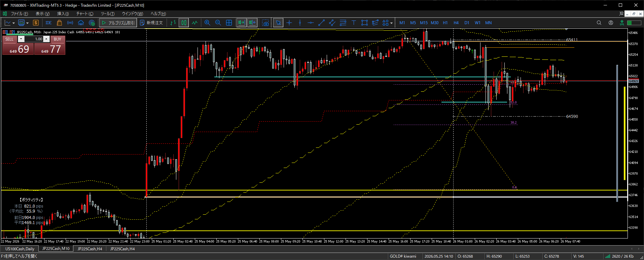Open the search magnifier in toolbar
Viewport: 644px width, 260px height.
coord(599,23)
